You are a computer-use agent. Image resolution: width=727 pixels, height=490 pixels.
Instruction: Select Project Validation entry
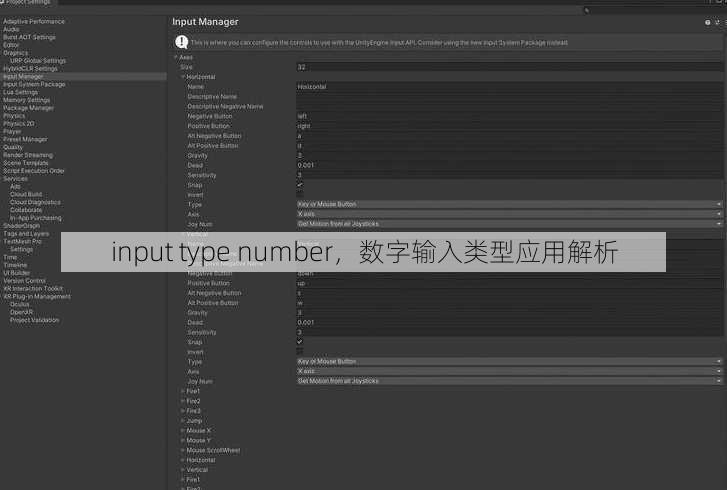click(34, 320)
